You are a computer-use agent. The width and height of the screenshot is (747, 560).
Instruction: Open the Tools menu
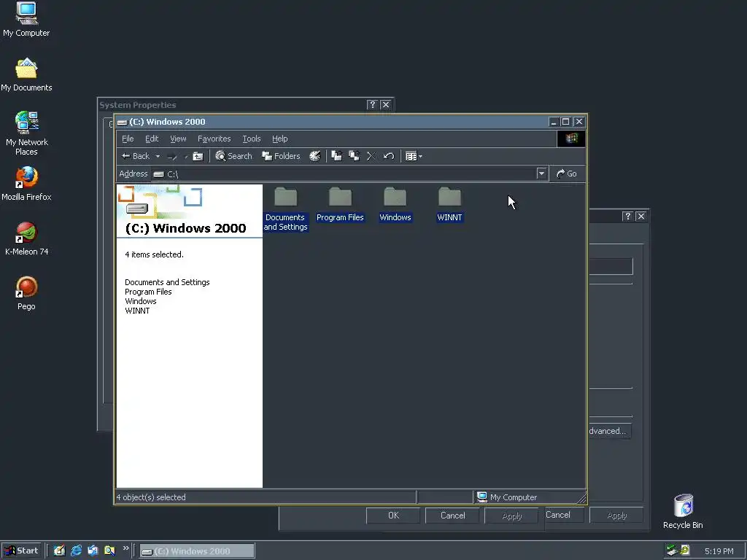pos(251,139)
